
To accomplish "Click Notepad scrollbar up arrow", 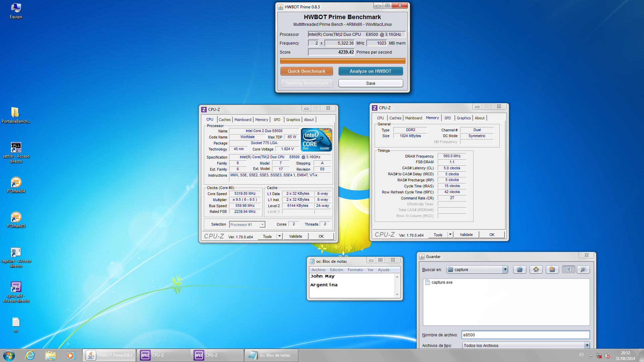I will pos(397,277).
